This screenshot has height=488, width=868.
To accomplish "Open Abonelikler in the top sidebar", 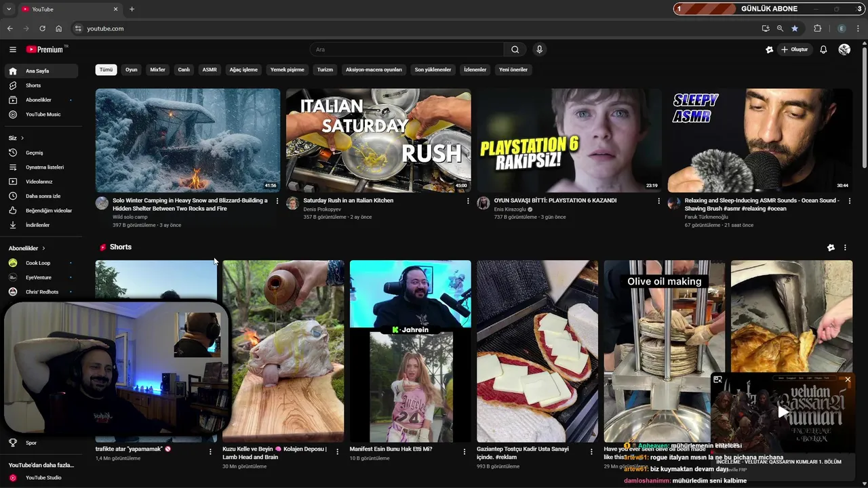I will pos(41,100).
